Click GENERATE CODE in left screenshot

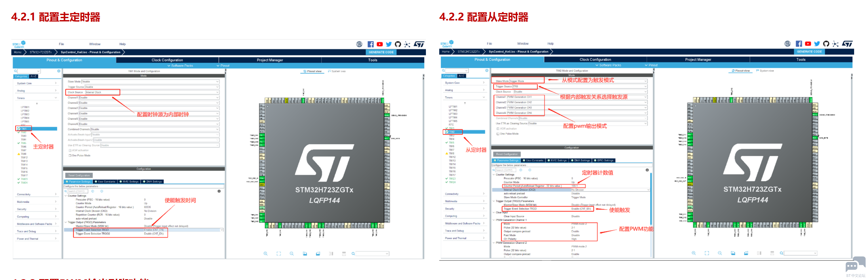(x=381, y=52)
